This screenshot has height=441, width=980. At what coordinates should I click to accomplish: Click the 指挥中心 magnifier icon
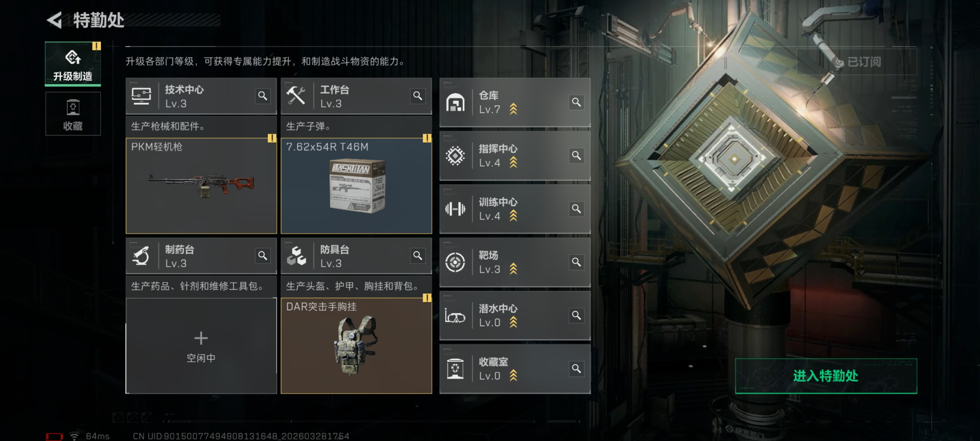576,155
